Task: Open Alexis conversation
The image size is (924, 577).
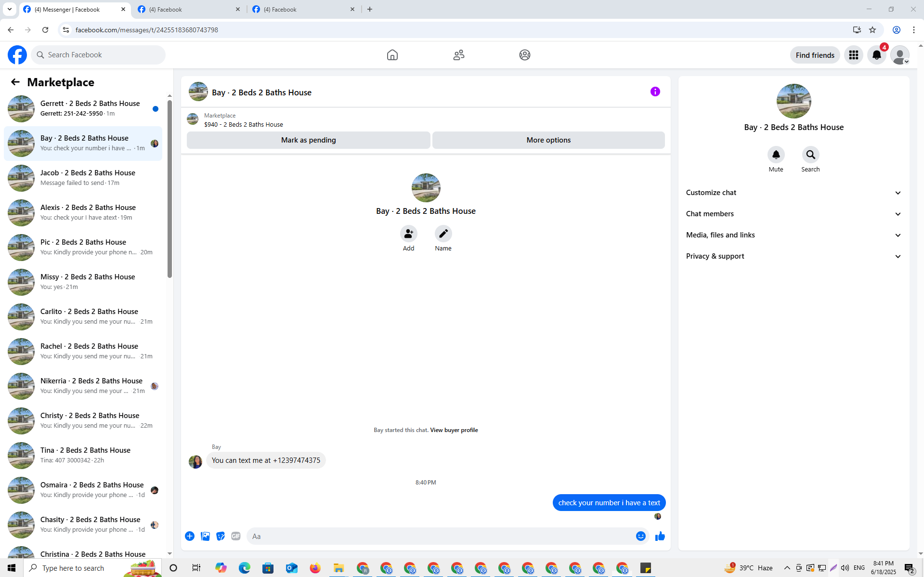Action: (83, 213)
